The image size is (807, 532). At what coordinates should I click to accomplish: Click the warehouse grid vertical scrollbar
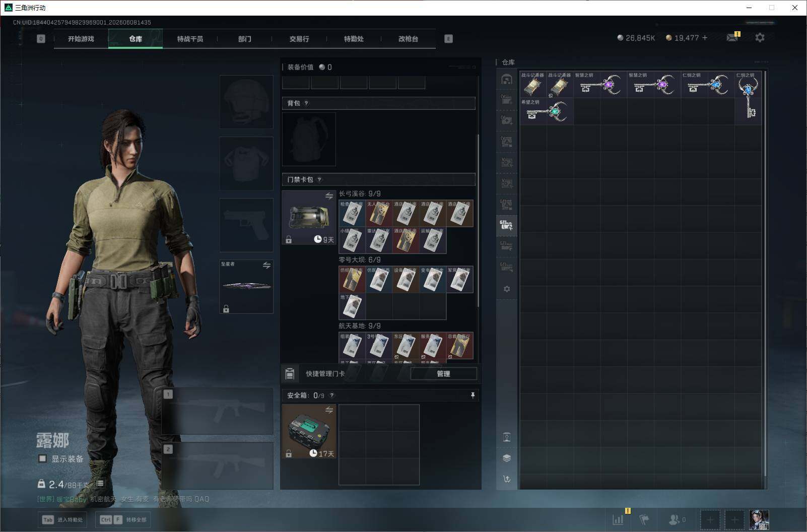click(x=765, y=274)
